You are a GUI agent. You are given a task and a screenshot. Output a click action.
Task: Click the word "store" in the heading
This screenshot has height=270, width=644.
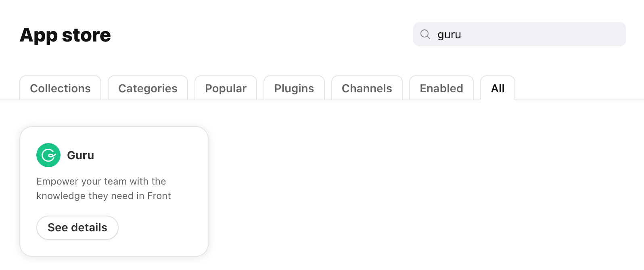pyautogui.click(x=86, y=35)
